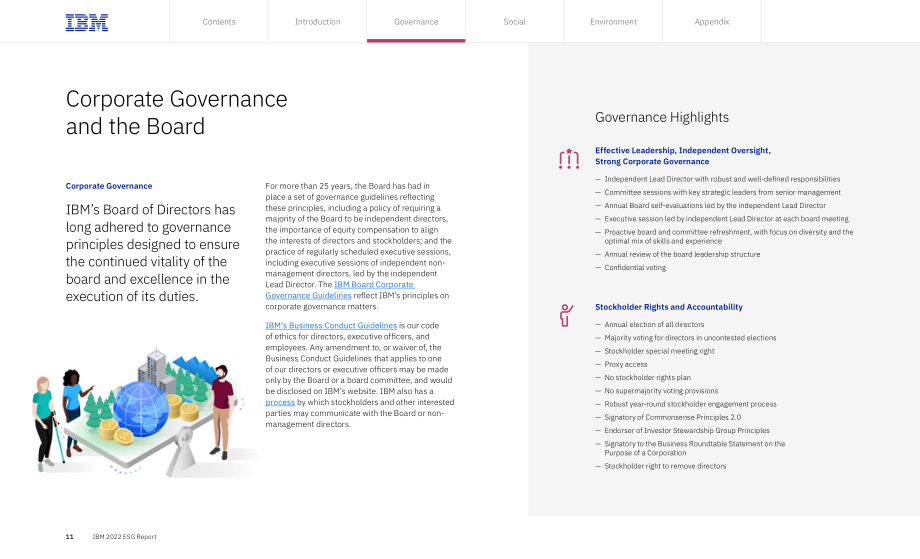Screen dimensions: 920x559
Task: Click the 'IBM's Board of Directors has long adhered' statement
Action: click(x=153, y=253)
